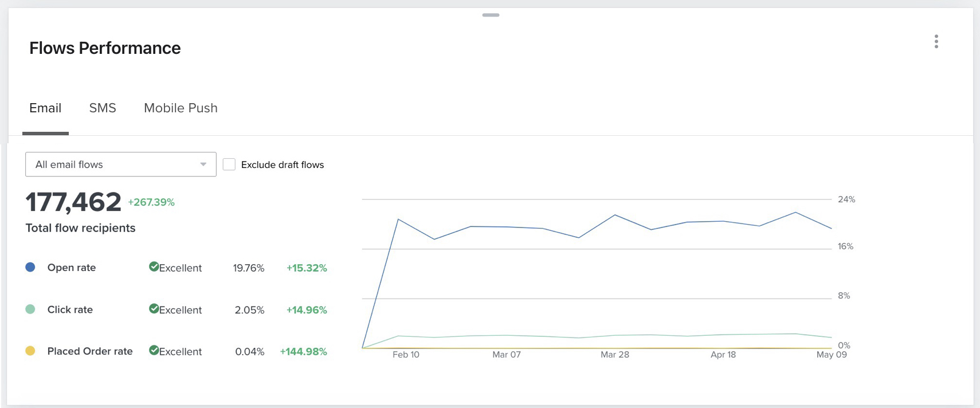The width and height of the screenshot is (980, 408).
Task: Click the dropdown arrow for email flows
Action: tap(203, 164)
